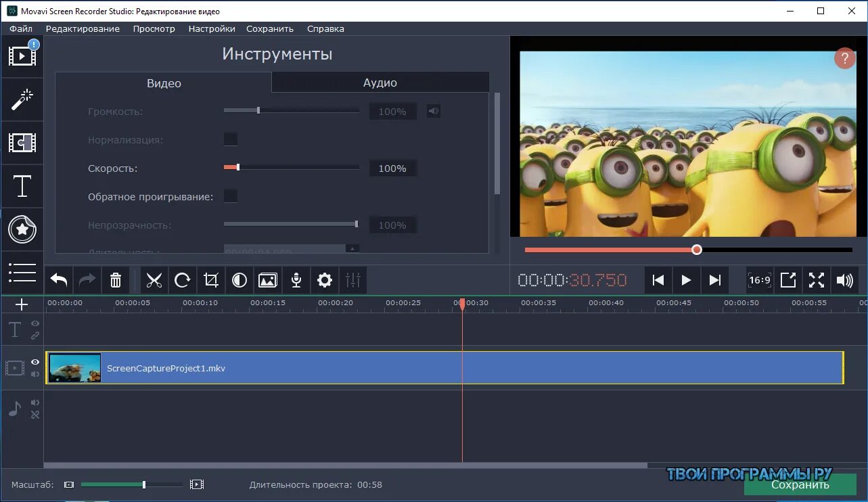Toggle titles track visibility eye

pyautogui.click(x=35, y=323)
